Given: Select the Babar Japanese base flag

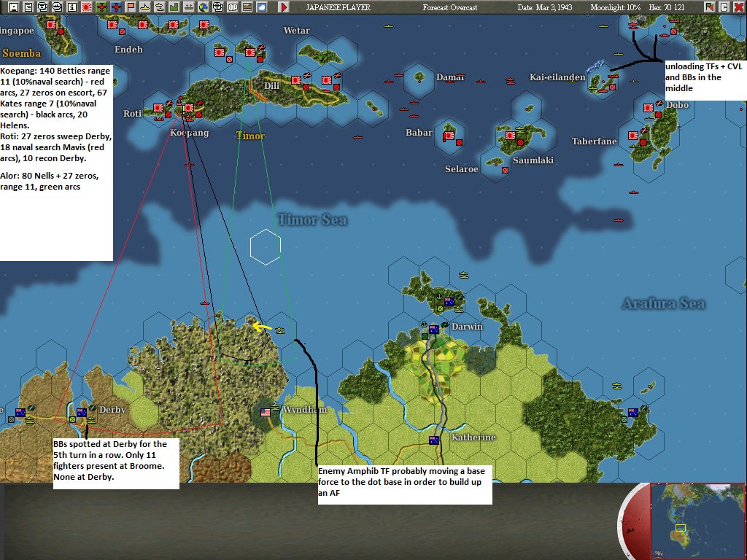Looking at the screenshot, I should [x=449, y=136].
